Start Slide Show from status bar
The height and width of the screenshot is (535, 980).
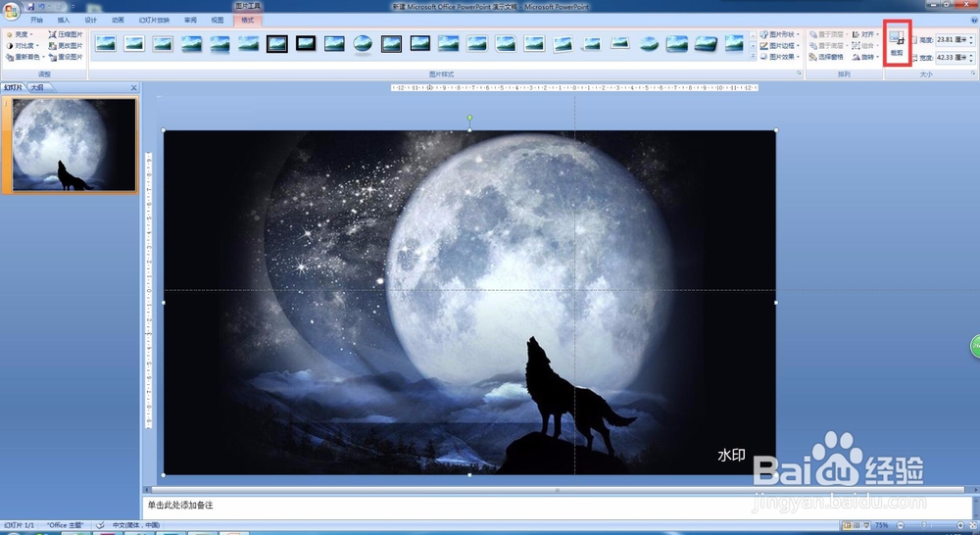click(867, 525)
